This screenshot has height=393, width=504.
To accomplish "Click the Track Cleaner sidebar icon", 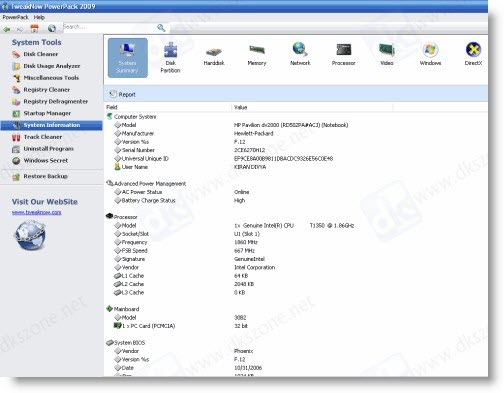I will tap(16, 137).
